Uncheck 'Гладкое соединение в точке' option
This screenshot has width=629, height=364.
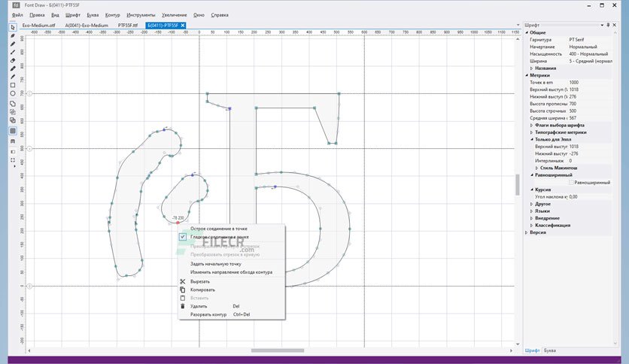coord(183,236)
